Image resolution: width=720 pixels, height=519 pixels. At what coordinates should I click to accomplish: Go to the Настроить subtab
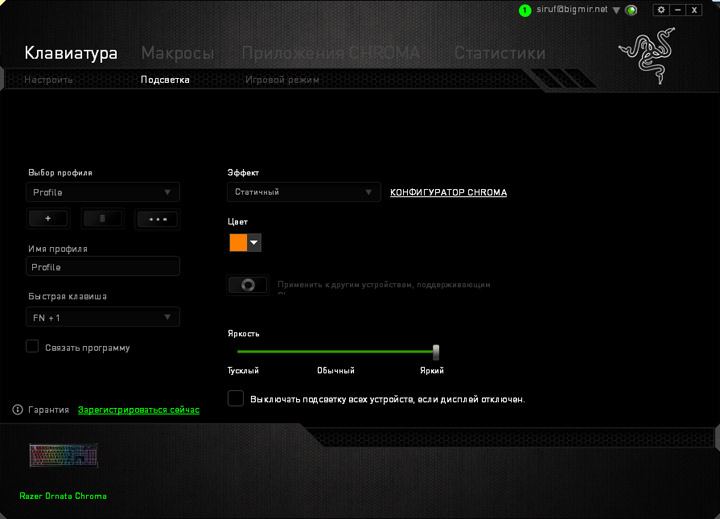pos(48,80)
